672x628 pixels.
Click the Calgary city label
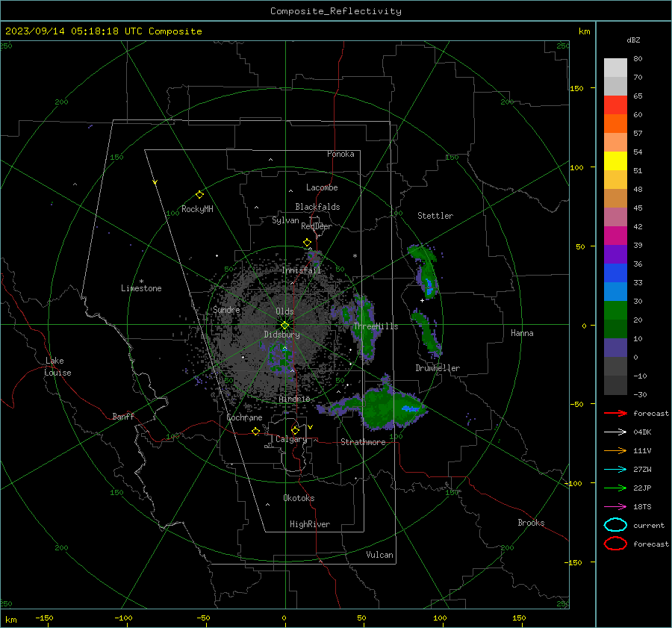[291, 439]
